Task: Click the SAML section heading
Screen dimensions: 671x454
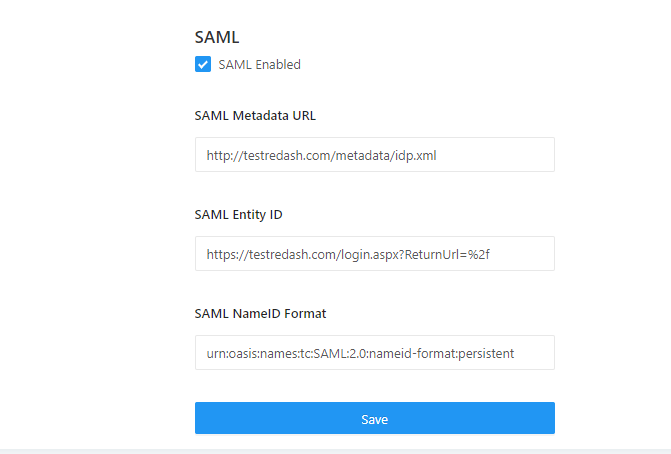Action: coord(217,37)
